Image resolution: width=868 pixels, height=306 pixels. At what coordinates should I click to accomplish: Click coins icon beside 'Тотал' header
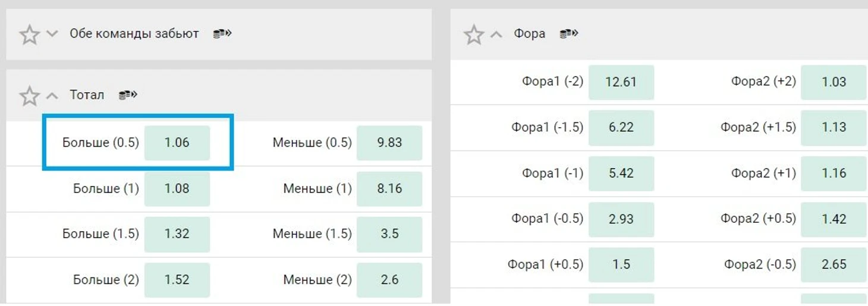[127, 94]
